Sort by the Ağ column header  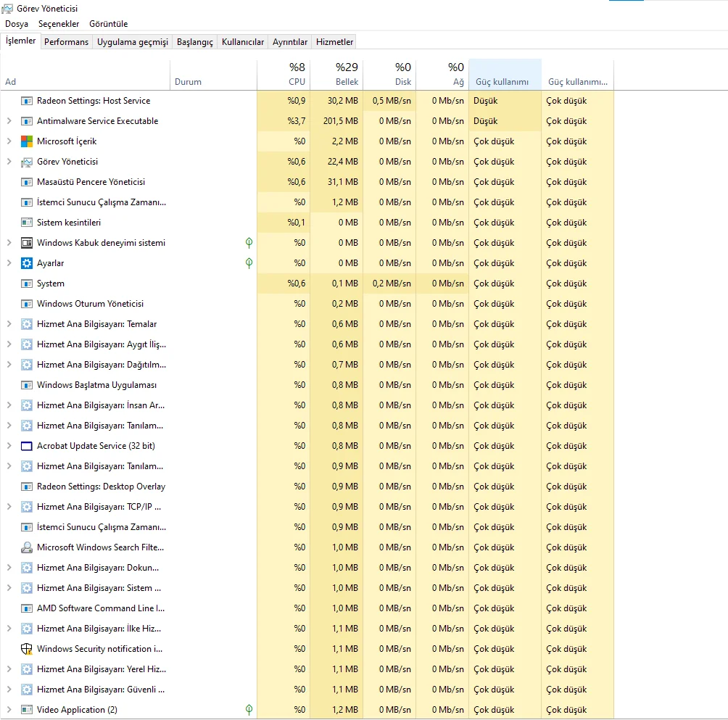coord(442,74)
